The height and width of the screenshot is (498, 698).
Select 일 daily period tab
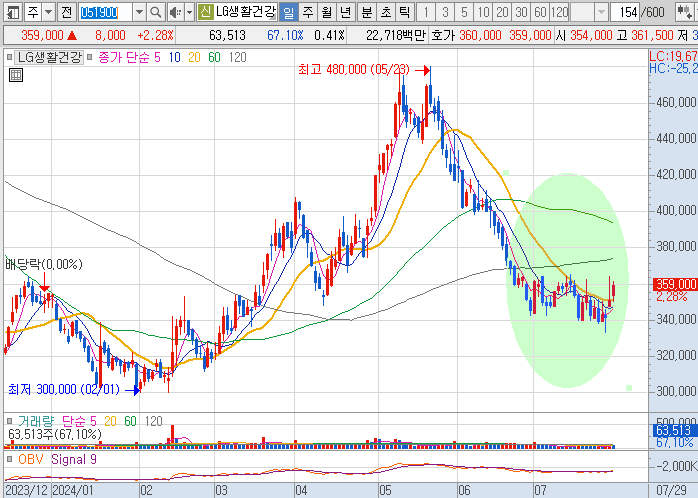pyautogui.click(x=288, y=12)
